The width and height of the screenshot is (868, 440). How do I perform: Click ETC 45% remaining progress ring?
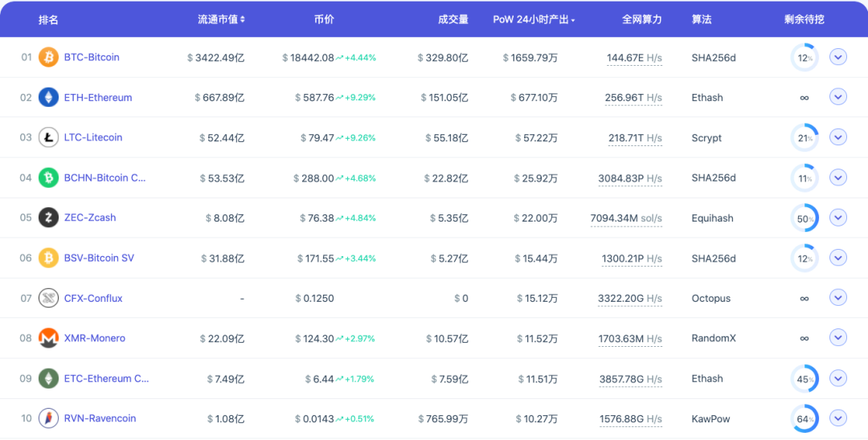[805, 379]
